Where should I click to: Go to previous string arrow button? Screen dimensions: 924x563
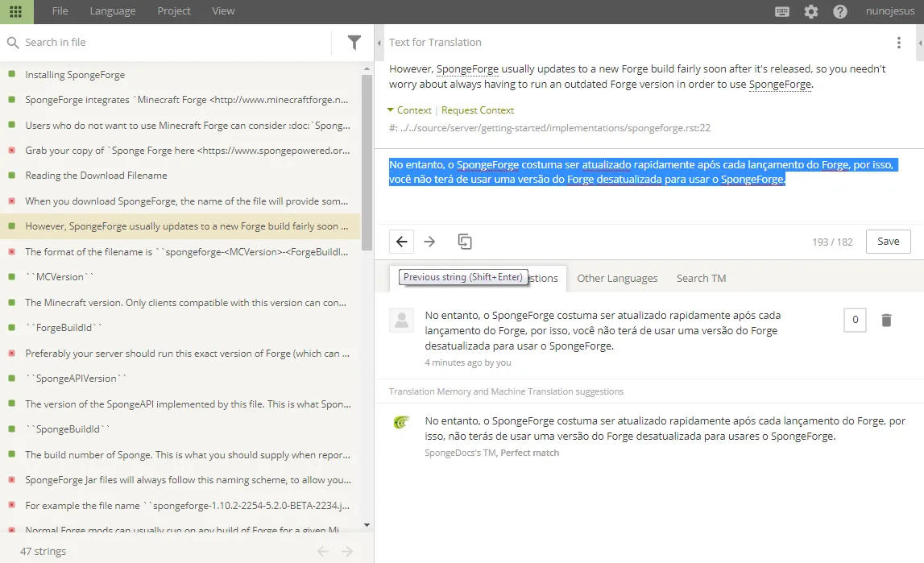(401, 242)
